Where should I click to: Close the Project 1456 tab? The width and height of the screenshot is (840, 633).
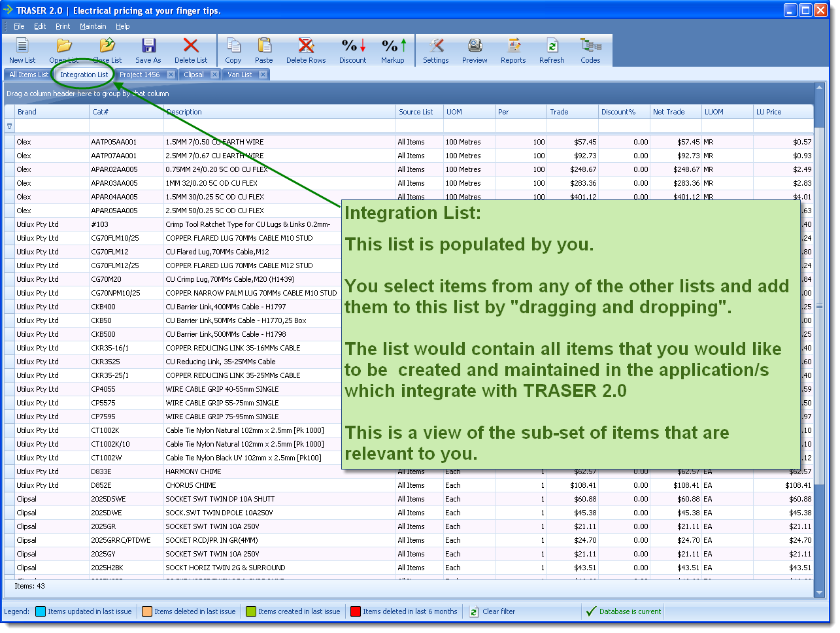point(171,75)
